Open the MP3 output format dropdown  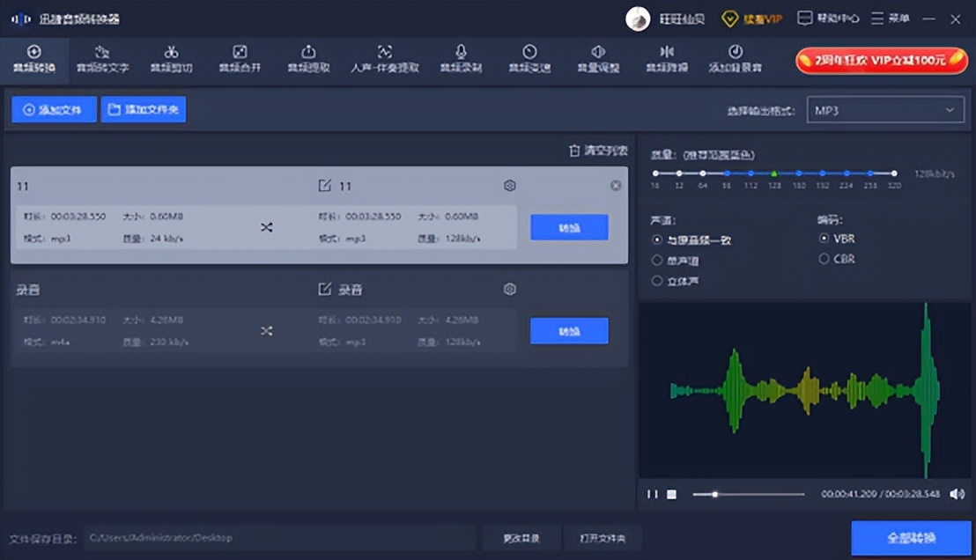coord(884,110)
